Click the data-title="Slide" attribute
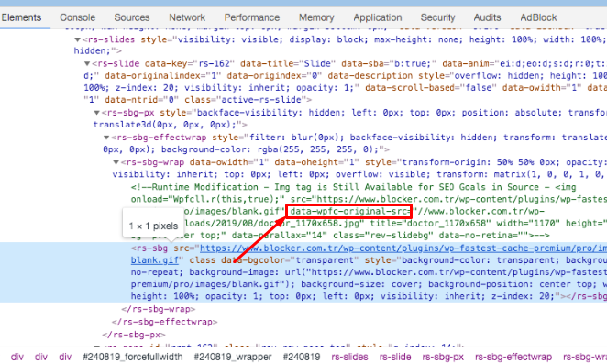607x364 pixels. 288,63
